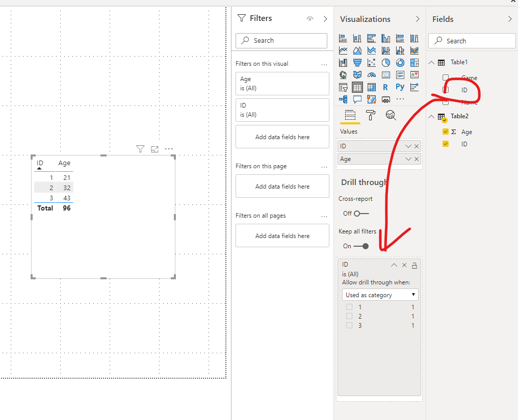The height and width of the screenshot is (420, 518).
Task: Choose the globe map visual
Action: pos(343,75)
